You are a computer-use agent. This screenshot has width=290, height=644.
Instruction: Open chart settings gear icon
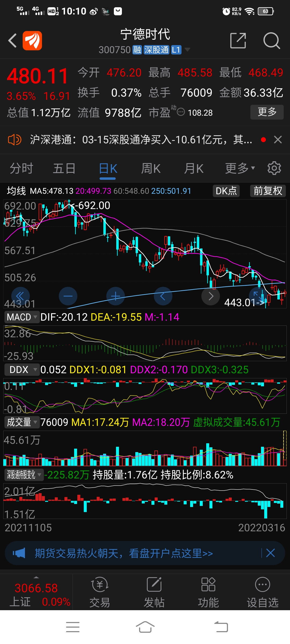coord(274,168)
